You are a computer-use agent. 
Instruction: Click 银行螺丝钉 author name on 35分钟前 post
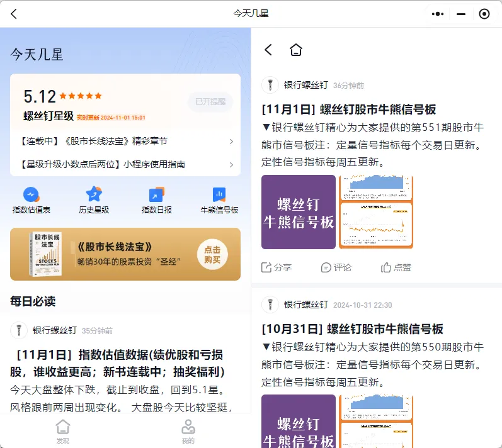click(54, 330)
